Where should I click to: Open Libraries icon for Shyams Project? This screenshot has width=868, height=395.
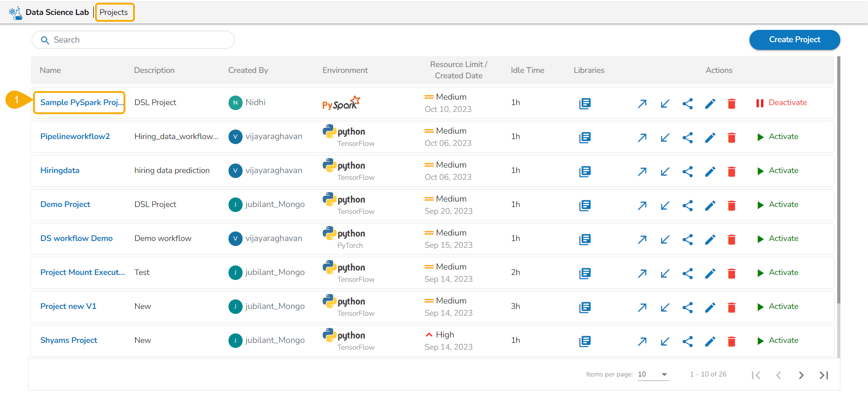pyautogui.click(x=585, y=342)
